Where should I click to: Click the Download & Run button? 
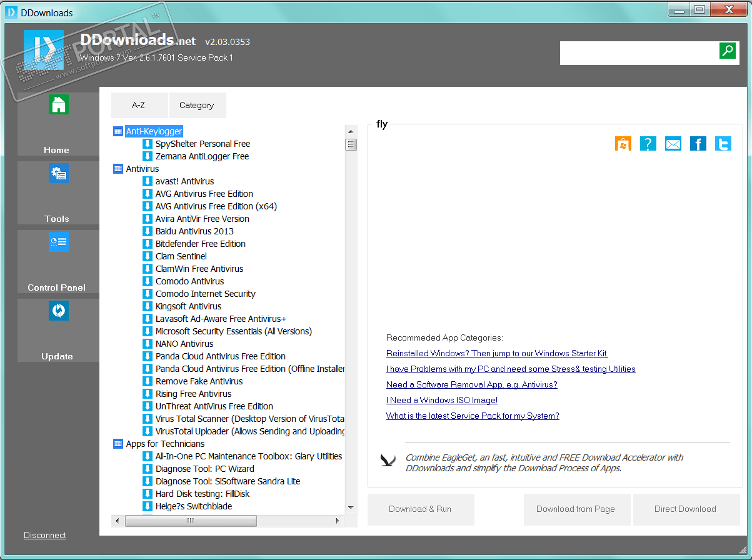coord(420,509)
